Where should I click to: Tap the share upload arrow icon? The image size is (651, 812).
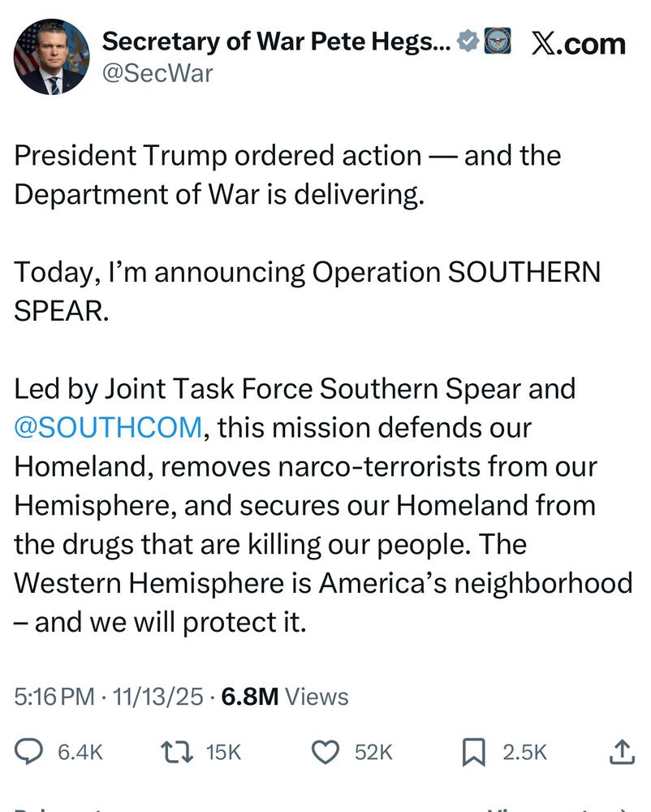click(620, 752)
